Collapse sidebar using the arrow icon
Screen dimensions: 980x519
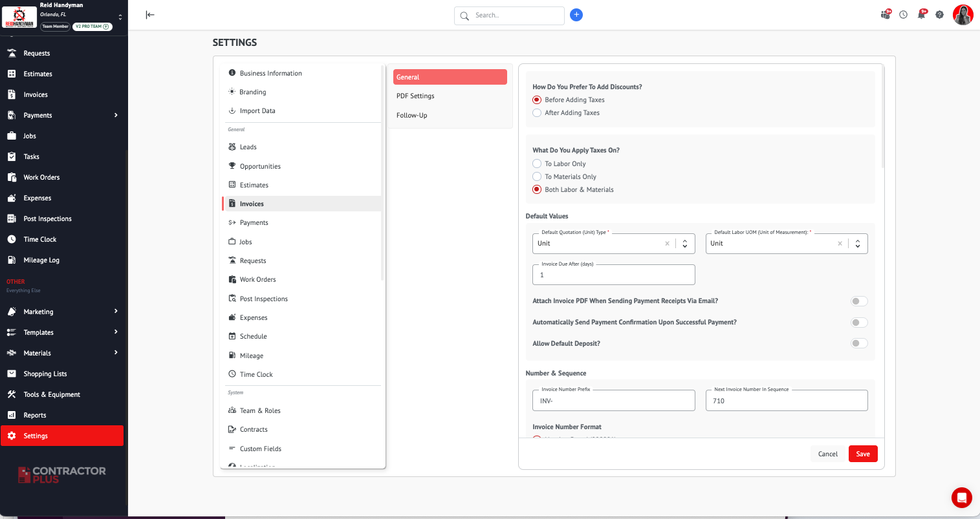150,15
